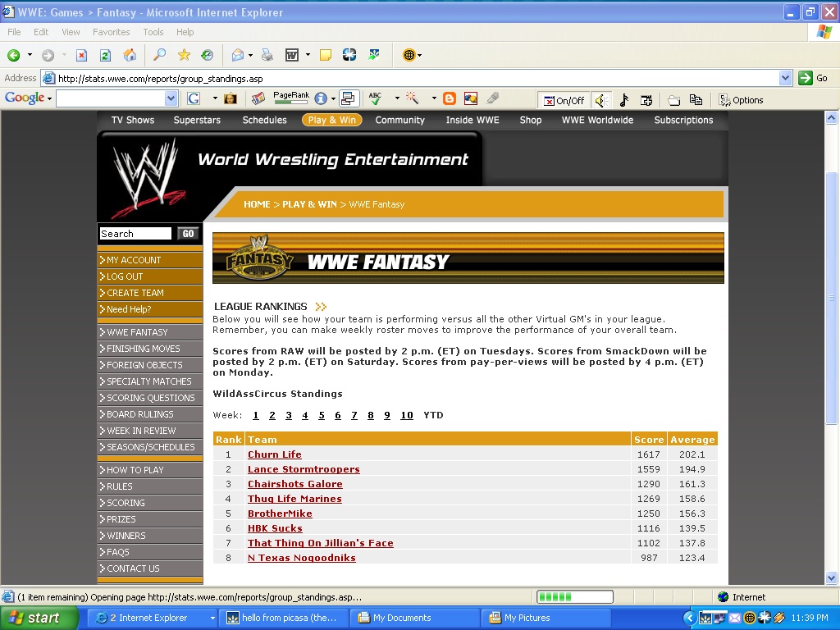Open the Search G button dropdown arrow

click(215, 98)
